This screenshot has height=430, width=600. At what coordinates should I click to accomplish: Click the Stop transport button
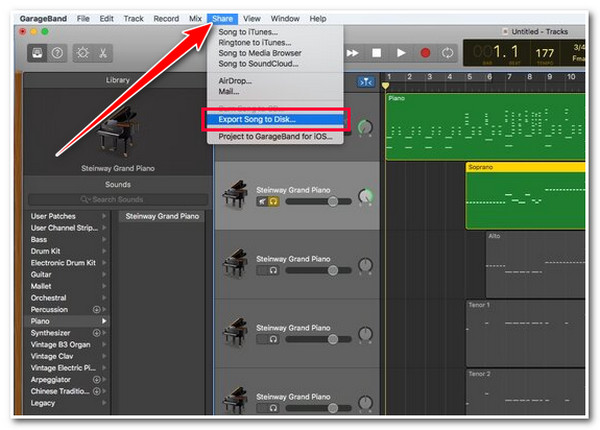(x=377, y=53)
